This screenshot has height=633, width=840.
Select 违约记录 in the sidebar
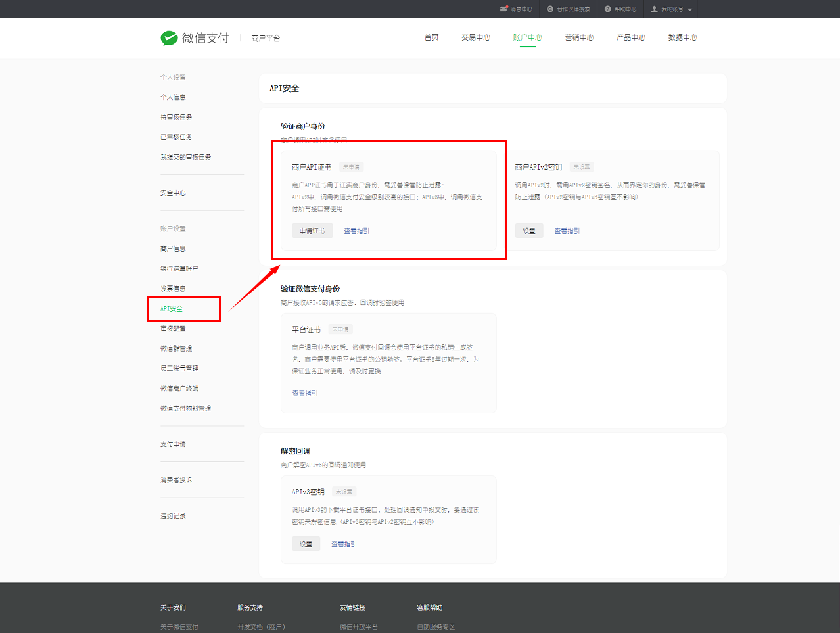173,516
